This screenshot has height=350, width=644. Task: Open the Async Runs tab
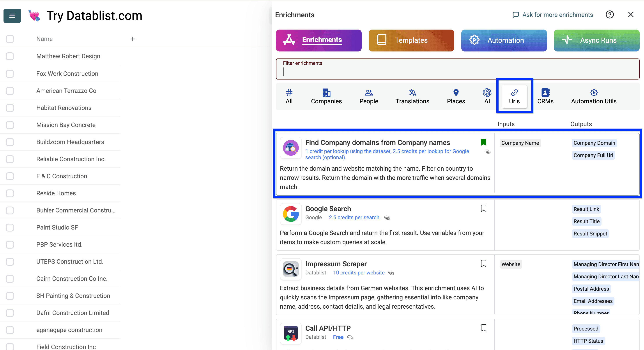[x=596, y=41]
